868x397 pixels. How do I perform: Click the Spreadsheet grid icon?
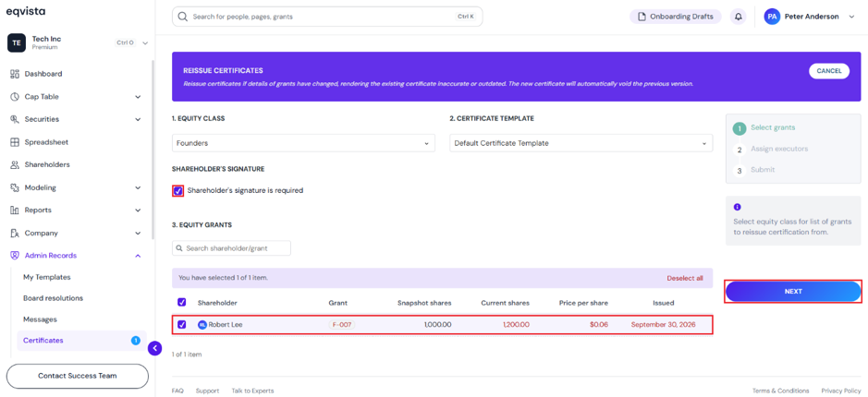15,142
